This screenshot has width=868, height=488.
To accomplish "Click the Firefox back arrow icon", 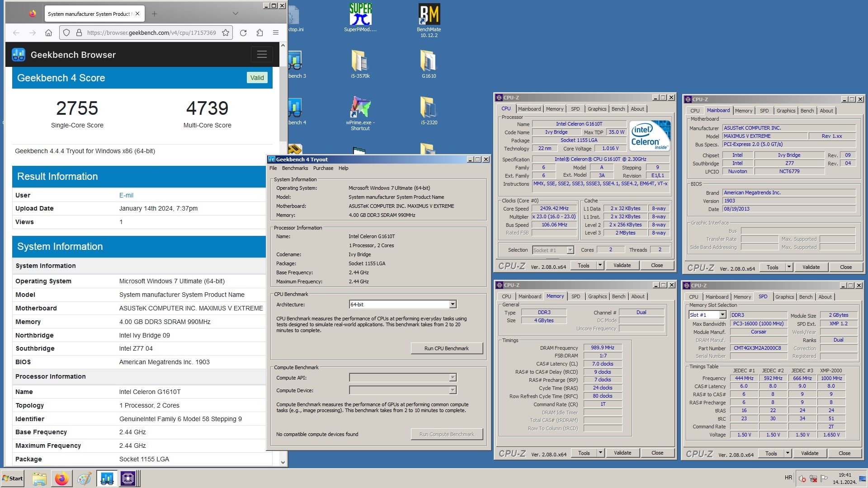I will pos(16,33).
